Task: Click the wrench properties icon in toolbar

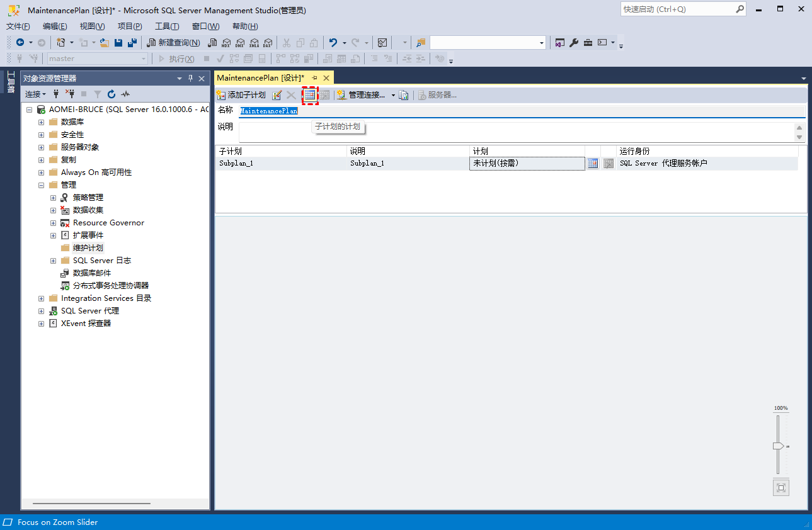Action: (574, 43)
